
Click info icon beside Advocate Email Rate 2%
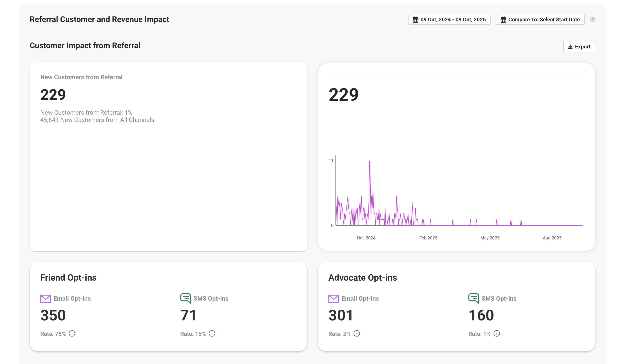coord(357,333)
